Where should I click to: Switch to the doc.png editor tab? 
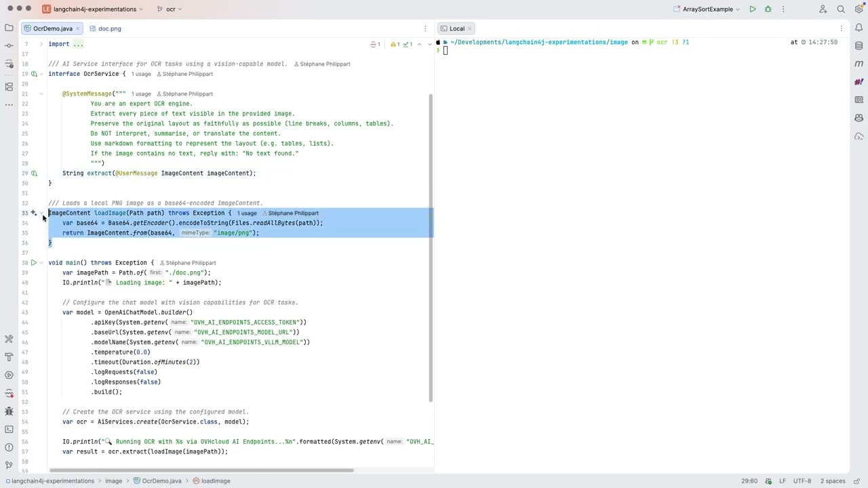[x=104, y=28]
